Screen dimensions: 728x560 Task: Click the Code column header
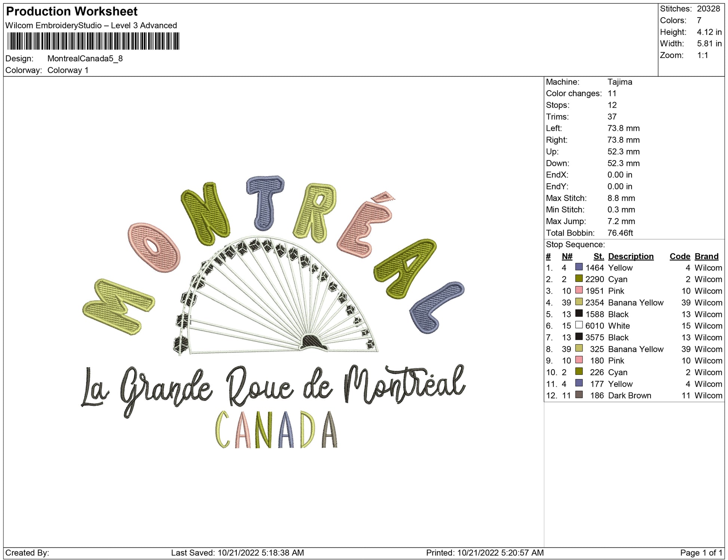pyautogui.click(x=679, y=256)
